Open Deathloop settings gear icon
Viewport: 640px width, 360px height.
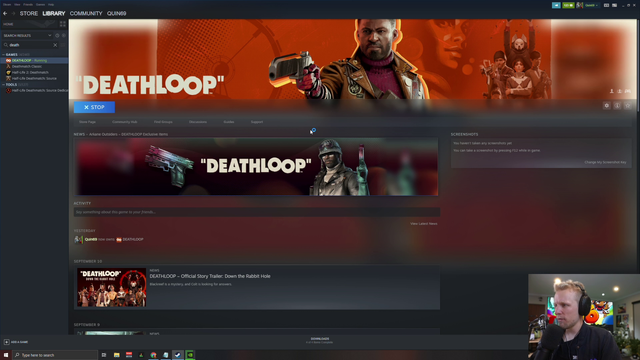607,106
